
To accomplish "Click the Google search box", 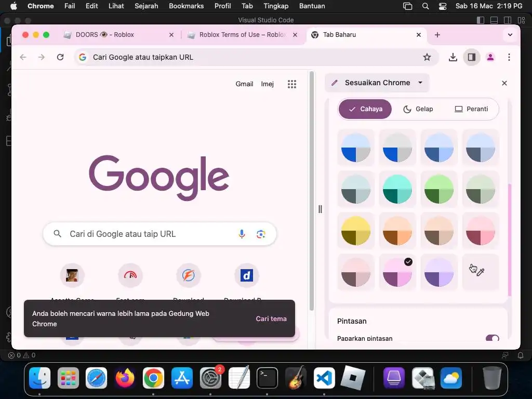I will (x=159, y=234).
